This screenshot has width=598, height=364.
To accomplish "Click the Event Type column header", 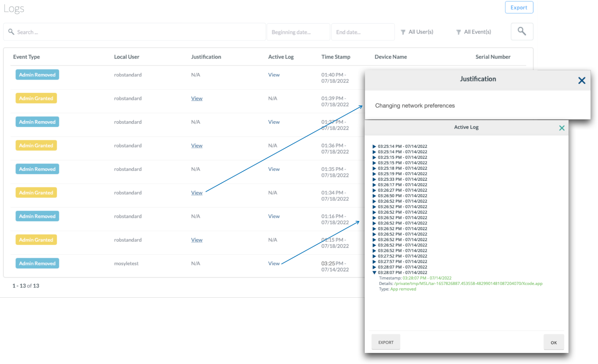I will tap(26, 57).
